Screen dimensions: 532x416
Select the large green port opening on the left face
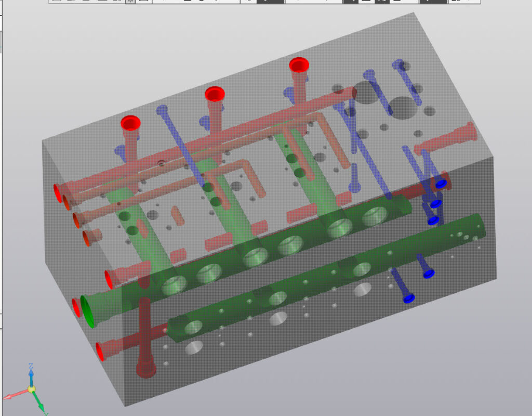pos(88,310)
